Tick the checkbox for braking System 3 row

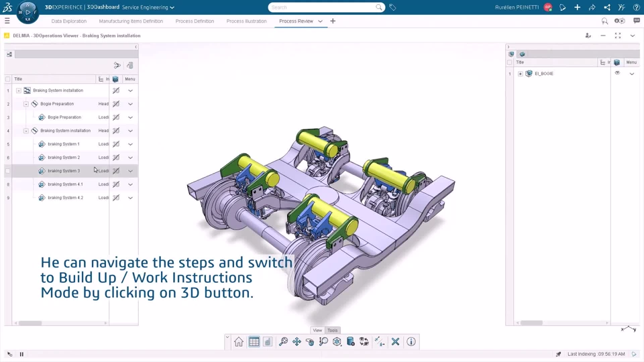(x=8, y=171)
